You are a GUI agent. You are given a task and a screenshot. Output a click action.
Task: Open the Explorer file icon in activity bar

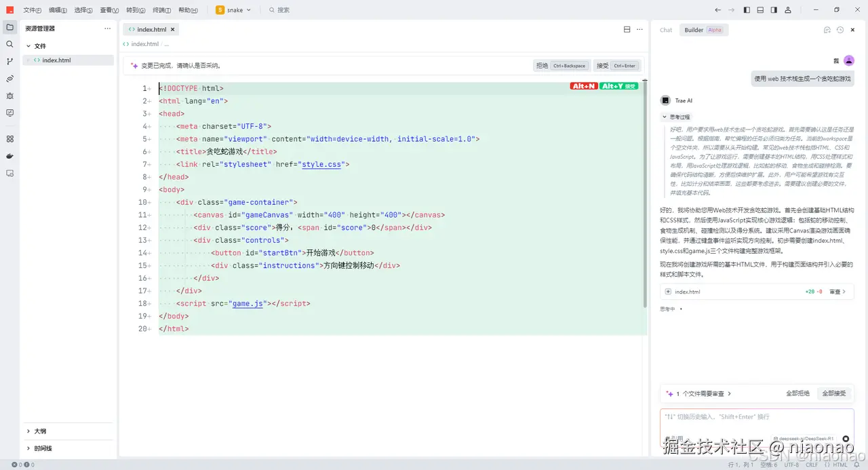click(x=9, y=27)
